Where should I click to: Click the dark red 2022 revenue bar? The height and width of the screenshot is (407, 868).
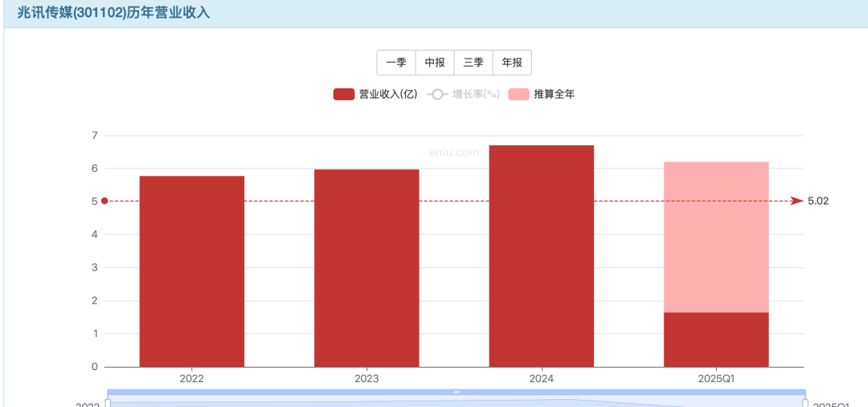[x=191, y=271]
